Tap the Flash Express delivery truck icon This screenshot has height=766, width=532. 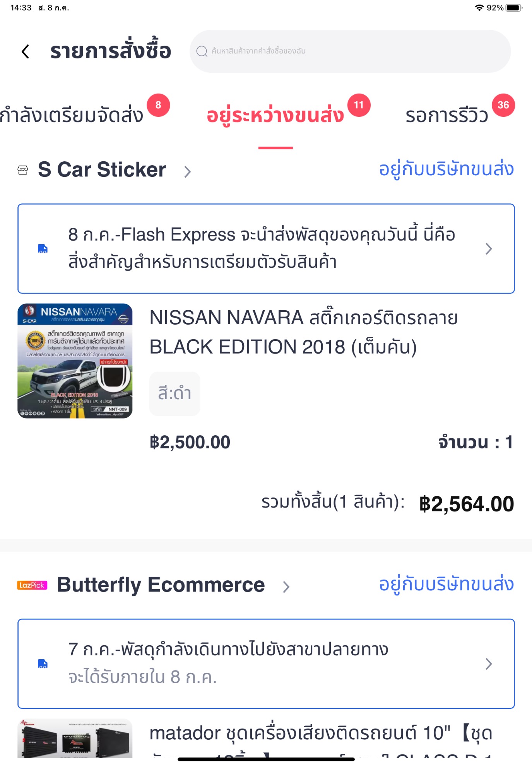tap(43, 249)
